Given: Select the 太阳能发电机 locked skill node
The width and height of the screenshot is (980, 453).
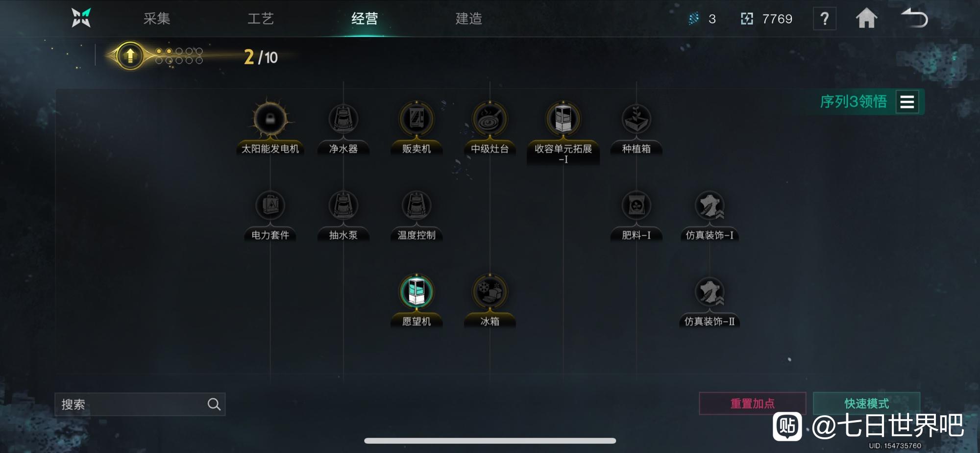Looking at the screenshot, I should 270,119.
